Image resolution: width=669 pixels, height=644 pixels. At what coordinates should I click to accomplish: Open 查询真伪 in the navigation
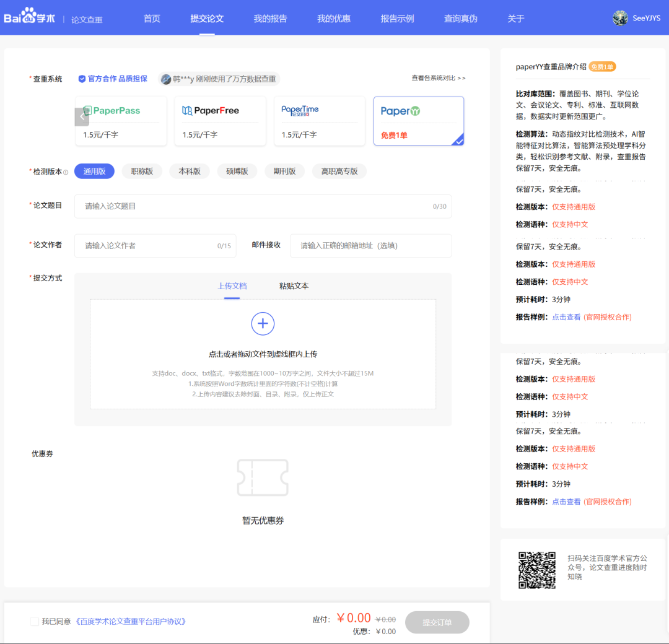tap(460, 19)
